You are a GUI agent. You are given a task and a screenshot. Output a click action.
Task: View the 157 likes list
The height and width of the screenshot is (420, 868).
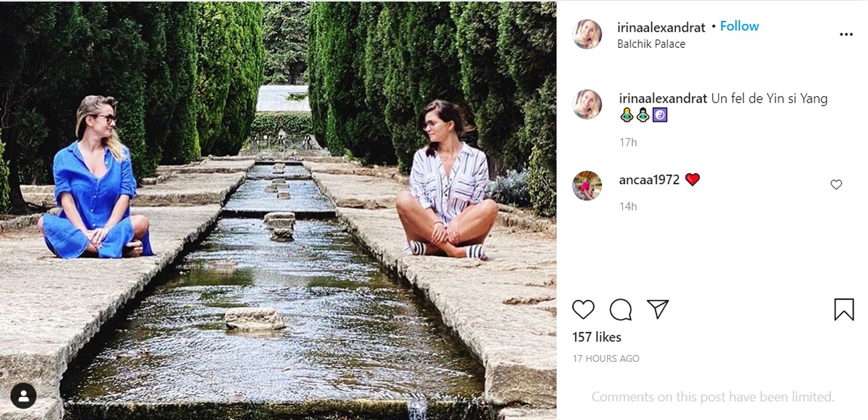tap(596, 337)
